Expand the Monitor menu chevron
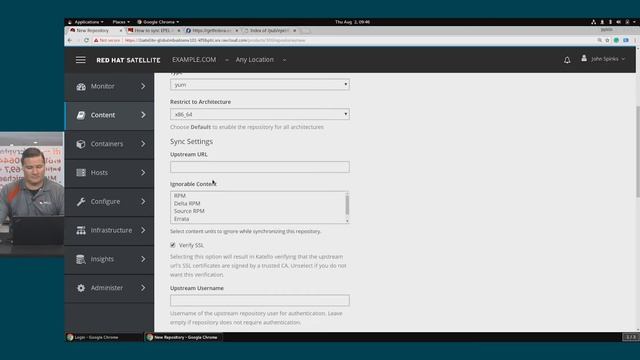The height and width of the screenshot is (360, 640). pyautogui.click(x=143, y=86)
